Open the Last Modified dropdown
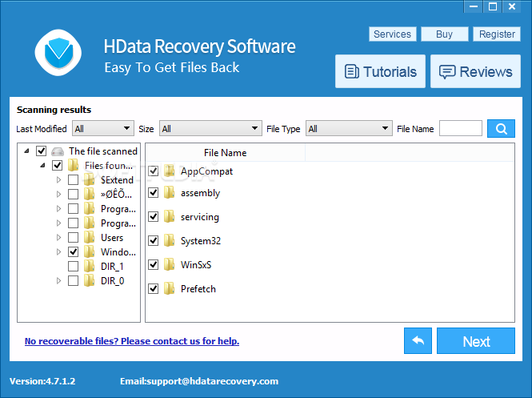 [103, 128]
